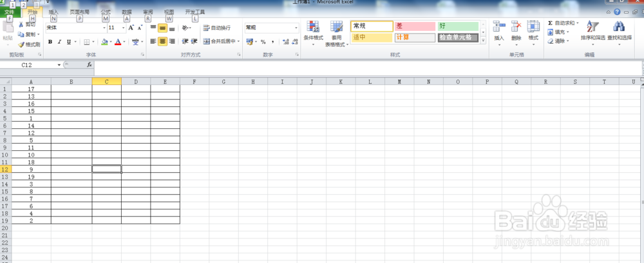Decrease font size with the small A icon

140,28
